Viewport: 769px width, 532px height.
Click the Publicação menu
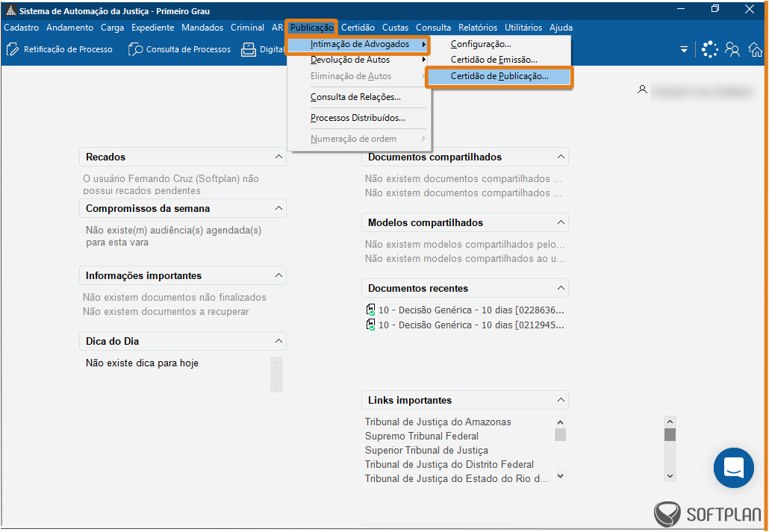pos(312,28)
